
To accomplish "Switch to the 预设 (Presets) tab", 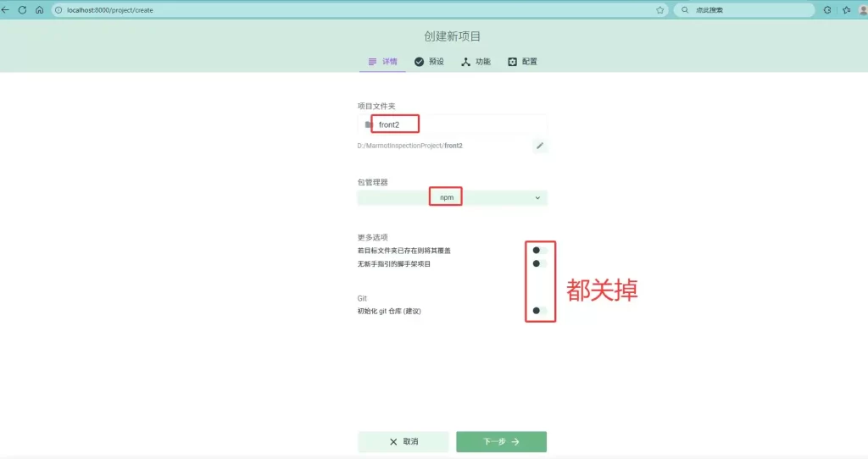I will 429,62.
